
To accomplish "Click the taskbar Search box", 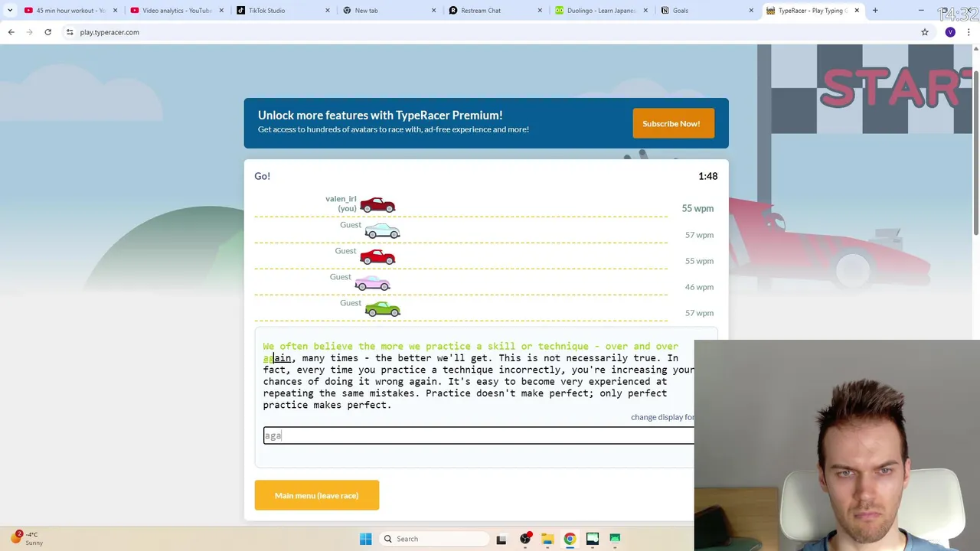I will (x=434, y=539).
